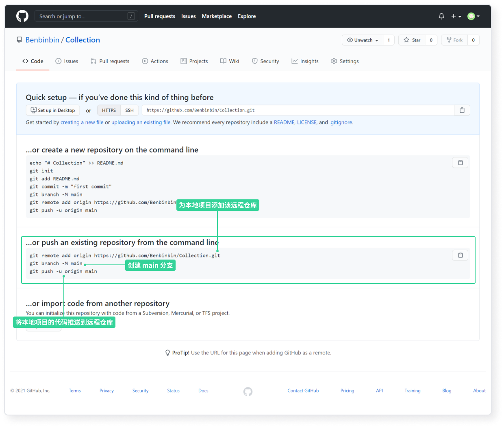Select the HTTPS clone option
Screen dimensions: 504x428
(109, 110)
